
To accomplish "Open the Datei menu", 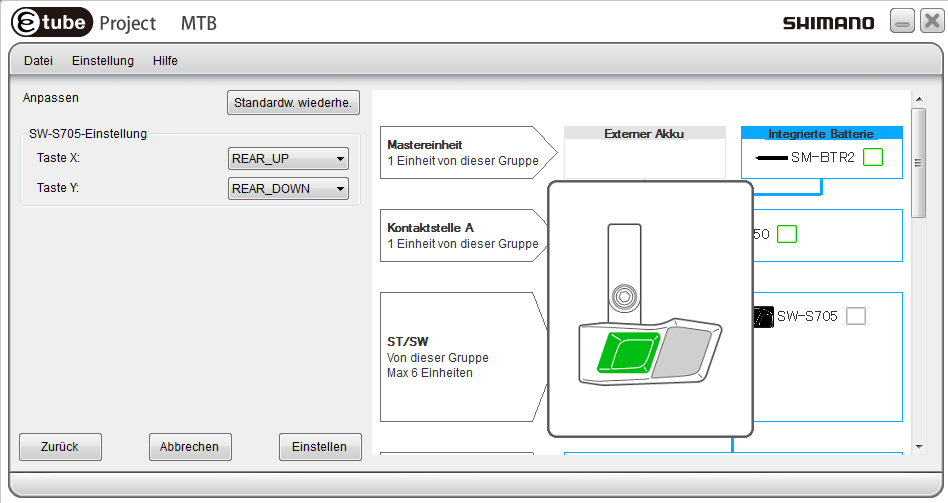I will tap(38, 61).
